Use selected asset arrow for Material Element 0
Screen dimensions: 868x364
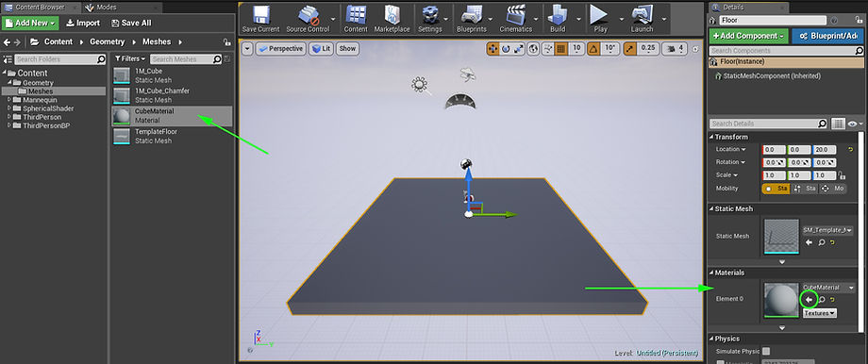pyautogui.click(x=809, y=299)
